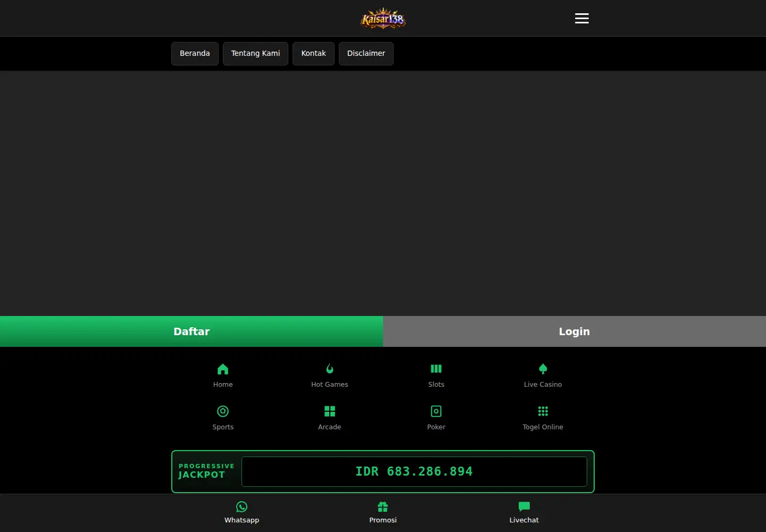Screen dimensions: 766x532
Task: Navigate to Kontak
Action: [x=313, y=54]
